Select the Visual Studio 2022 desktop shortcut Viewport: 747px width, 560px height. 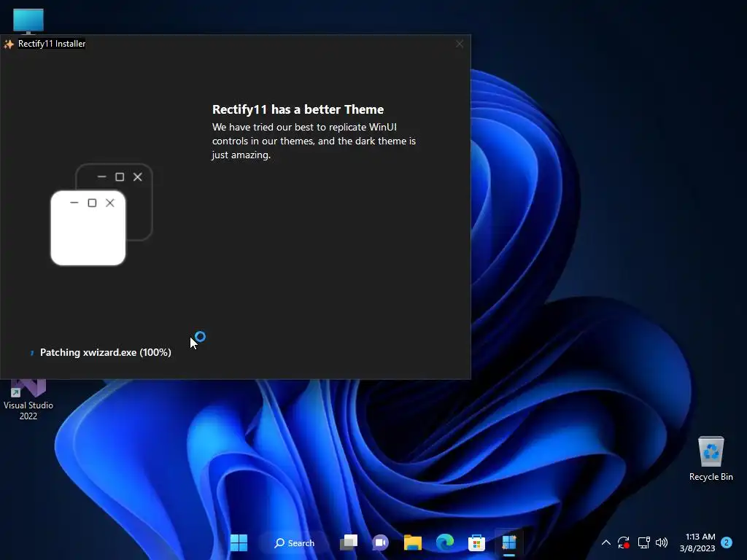28,400
